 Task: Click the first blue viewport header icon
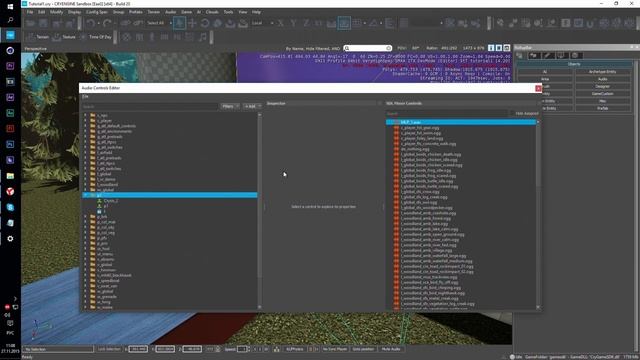pos(491,48)
